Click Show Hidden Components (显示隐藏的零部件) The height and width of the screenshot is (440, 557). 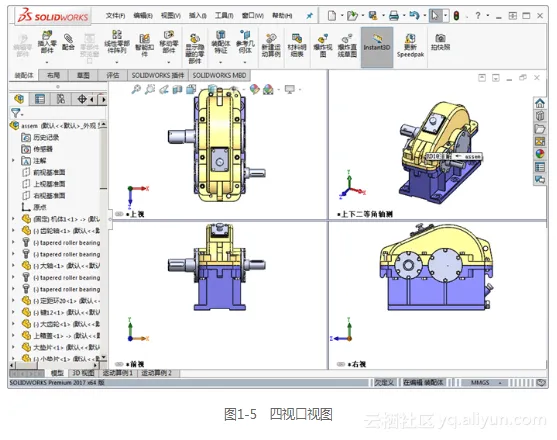(195, 49)
